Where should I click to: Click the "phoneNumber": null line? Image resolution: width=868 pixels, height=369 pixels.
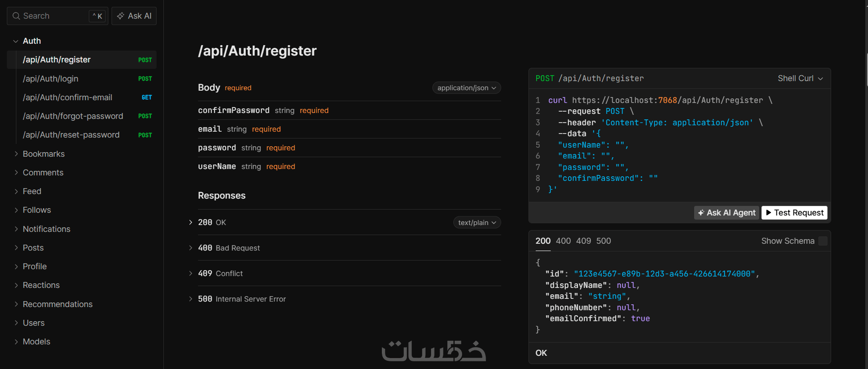[x=593, y=307]
